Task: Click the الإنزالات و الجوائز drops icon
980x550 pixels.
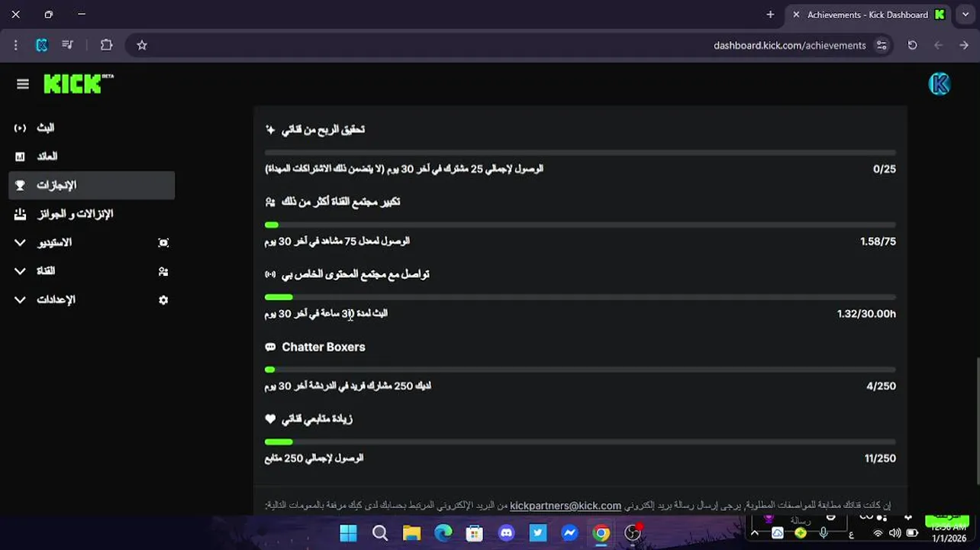Action: [x=20, y=214]
